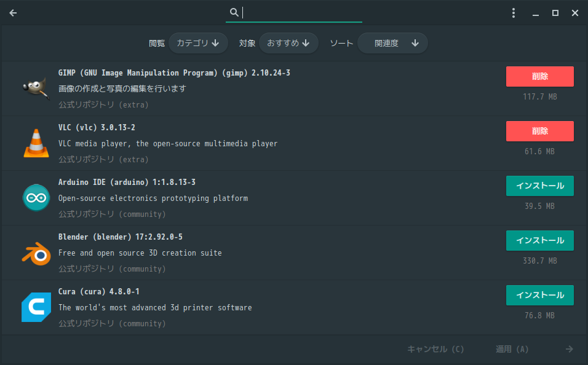The image size is (588, 365).
Task: Install Cura with インストール button
Action: [x=539, y=296]
